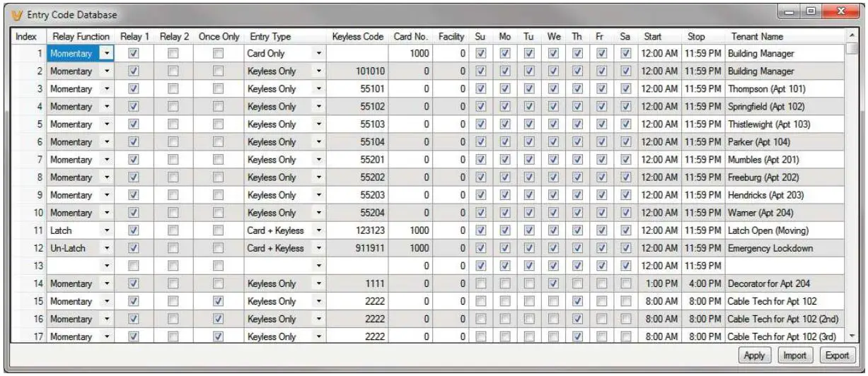The width and height of the screenshot is (868, 376).
Task: Click the Once Only column header
Action: click(x=219, y=36)
